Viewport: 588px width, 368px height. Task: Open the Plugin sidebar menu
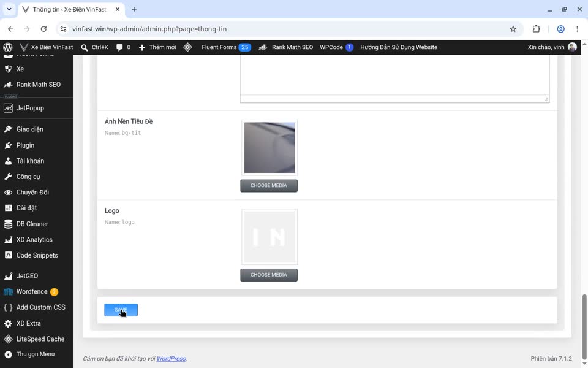point(37,145)
